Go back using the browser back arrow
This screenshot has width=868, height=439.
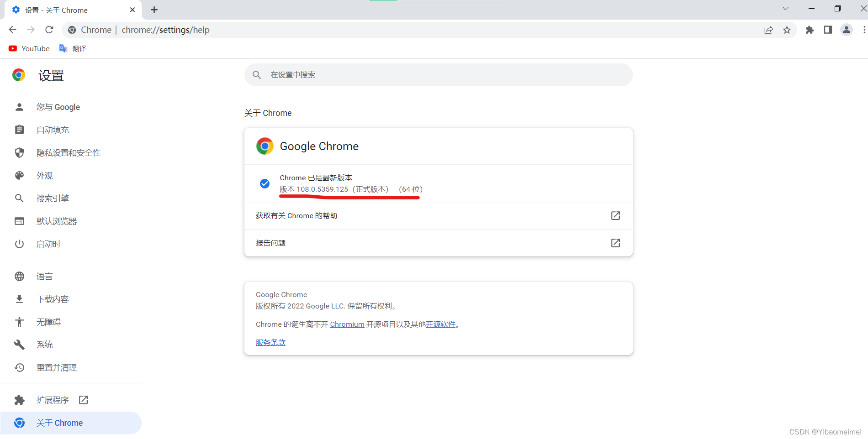(x=12, y=30)
